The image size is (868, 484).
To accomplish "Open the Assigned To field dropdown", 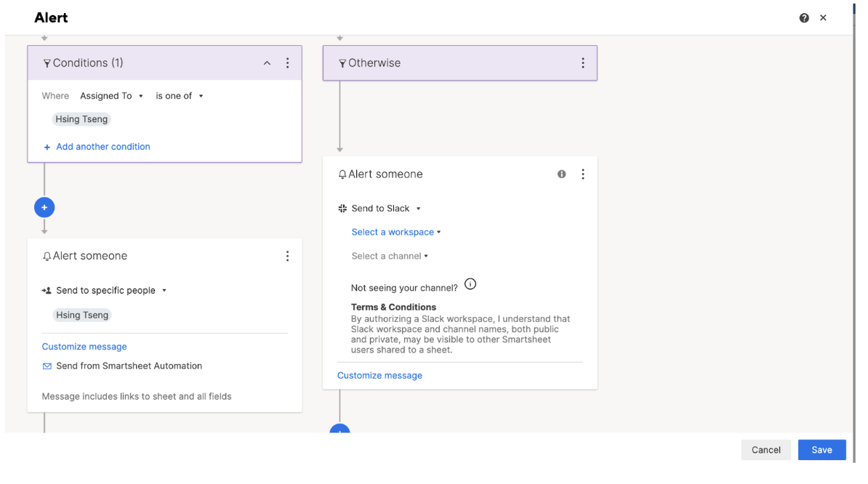I will click(112, 96).
